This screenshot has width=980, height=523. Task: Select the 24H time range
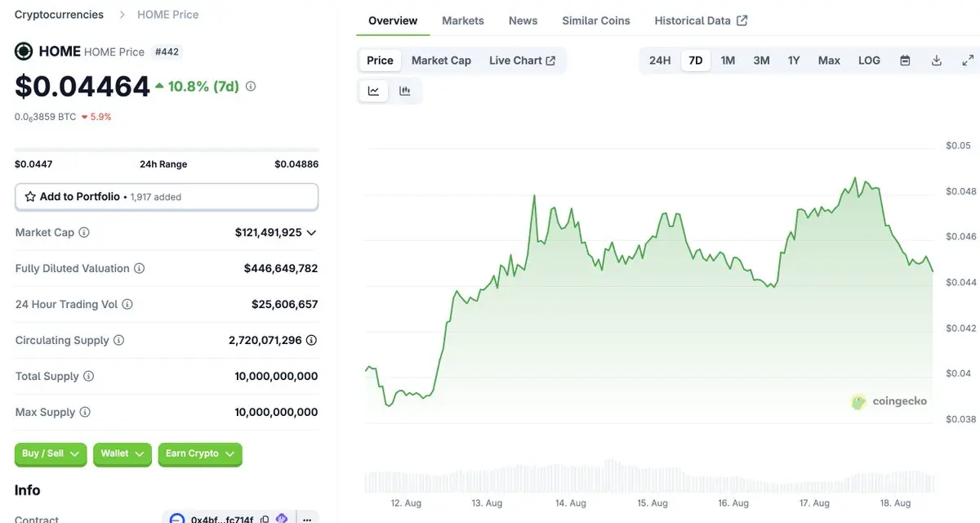pos(660,60)
